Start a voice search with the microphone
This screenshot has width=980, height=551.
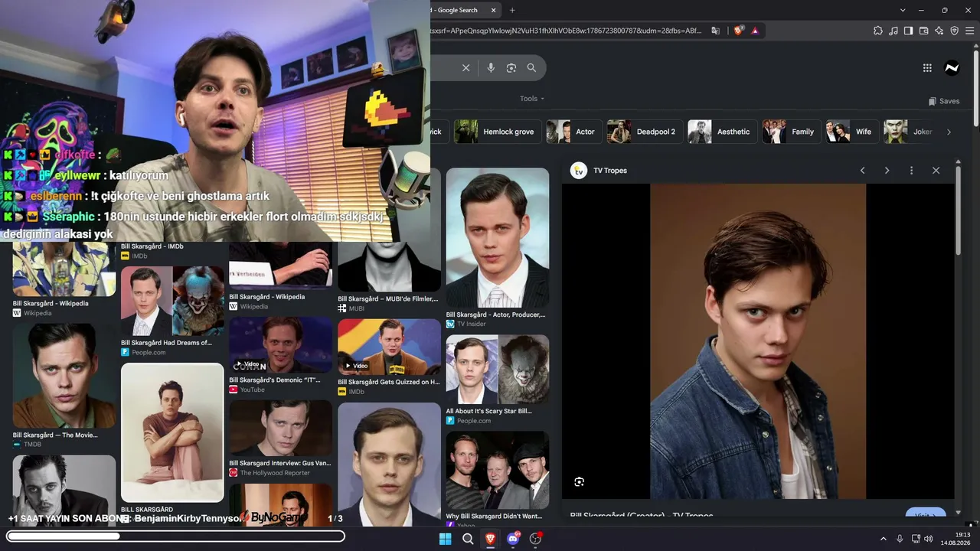coord(491,68)
